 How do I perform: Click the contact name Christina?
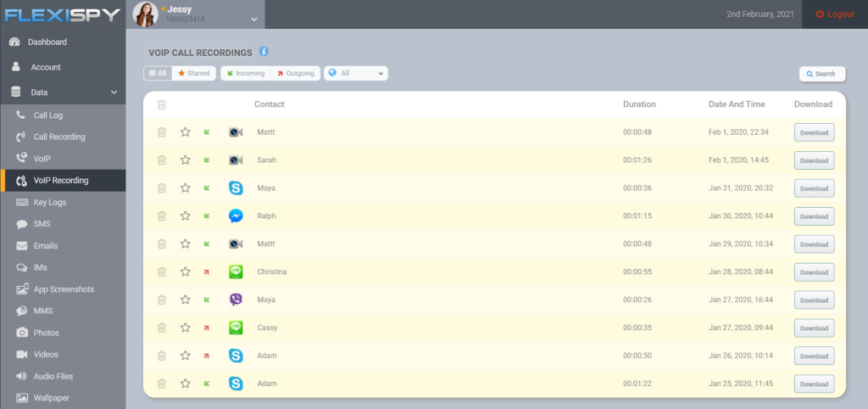click(272, 272)
